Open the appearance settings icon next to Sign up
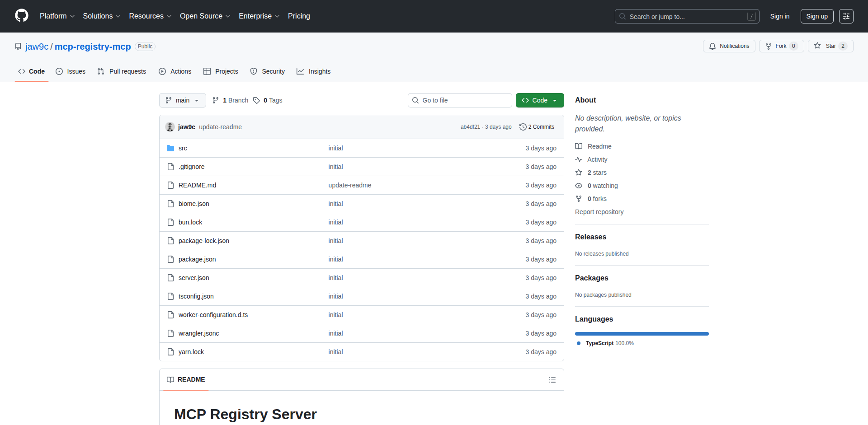The image size is (868, 425). [846, 16]
